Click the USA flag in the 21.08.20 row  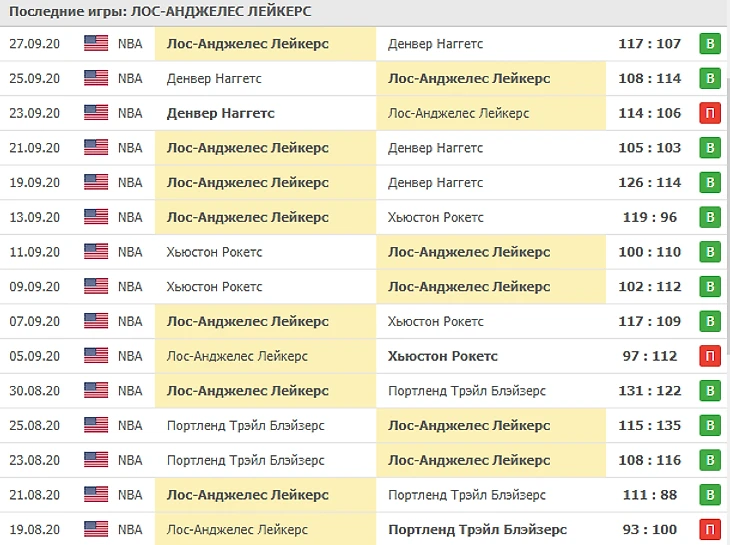96,494
